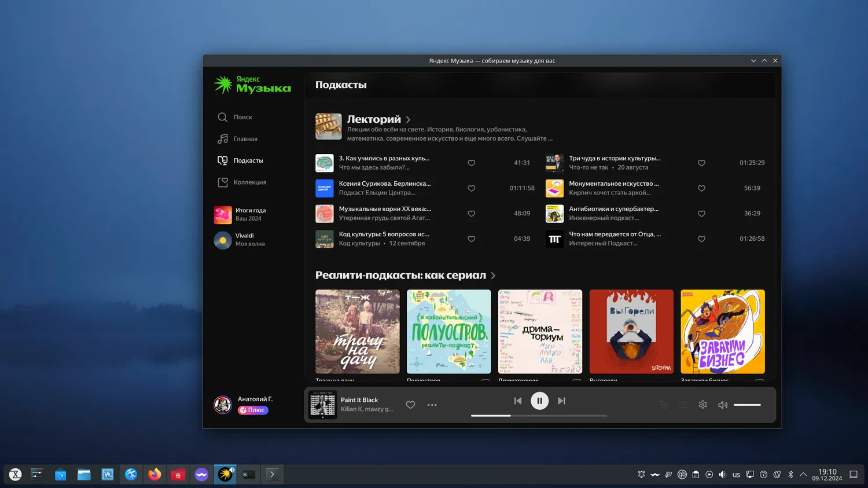Click the Плюс subscription badge
The height and width of the screenshot is (488, 868).
[253, 410]
